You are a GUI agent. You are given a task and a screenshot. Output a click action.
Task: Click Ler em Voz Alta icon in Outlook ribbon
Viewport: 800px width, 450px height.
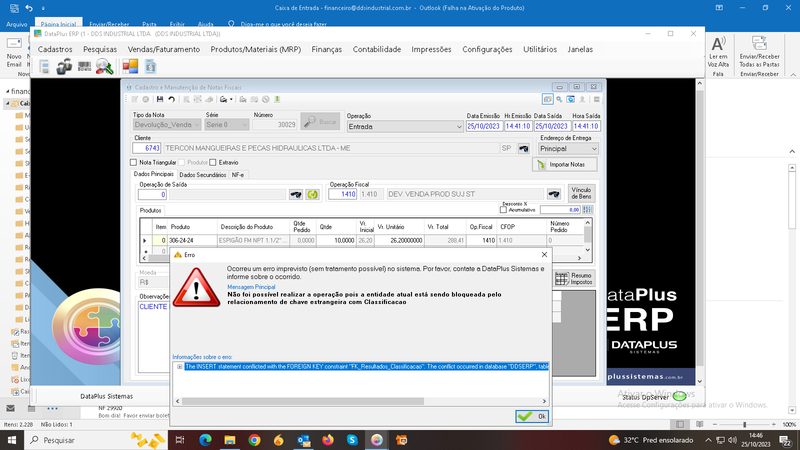718,51
